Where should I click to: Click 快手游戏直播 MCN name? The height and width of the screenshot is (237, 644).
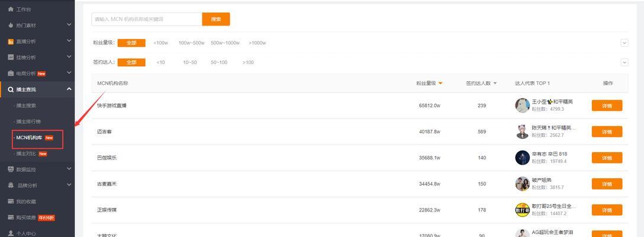112,105
